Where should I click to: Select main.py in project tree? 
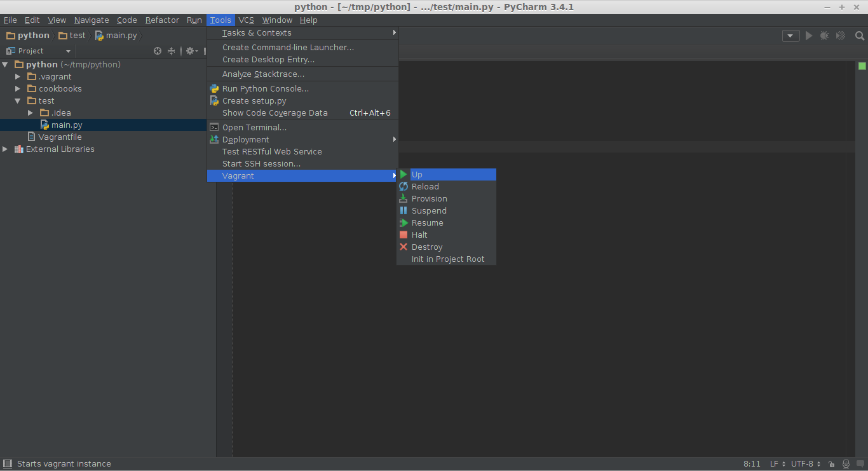pos(61,125)
